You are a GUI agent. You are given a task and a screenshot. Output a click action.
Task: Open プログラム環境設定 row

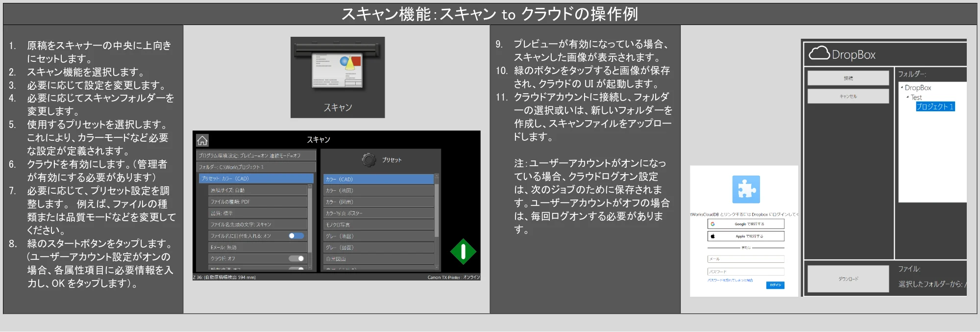(x=256, y=155)
